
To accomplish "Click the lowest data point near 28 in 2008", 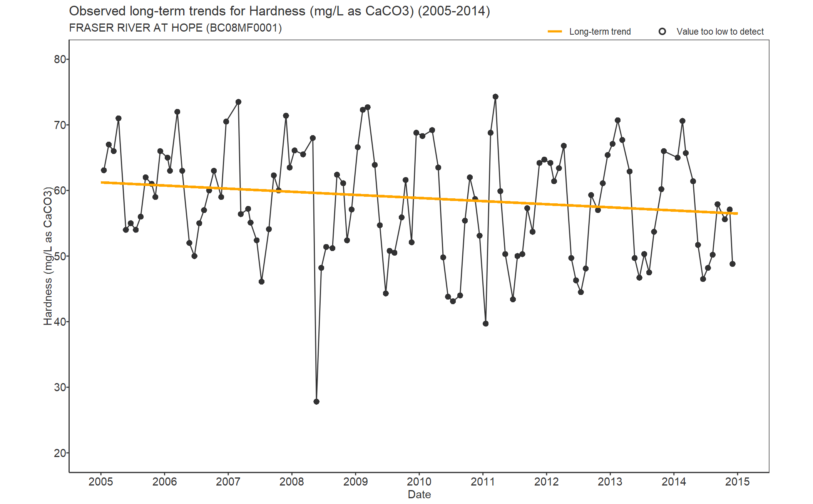I will pyautogui.click(x=316, y=402).
